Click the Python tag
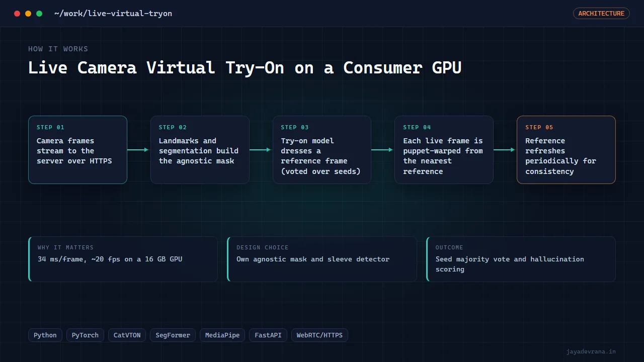Image resolution: width=644 pixels, height=362 pixels. pos(45,335)
